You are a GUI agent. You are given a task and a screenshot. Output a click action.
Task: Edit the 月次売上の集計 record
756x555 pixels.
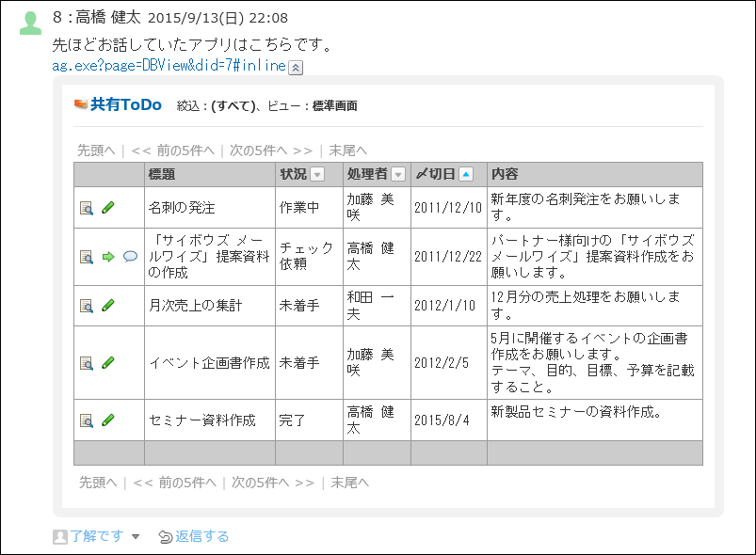click(107, 306)
